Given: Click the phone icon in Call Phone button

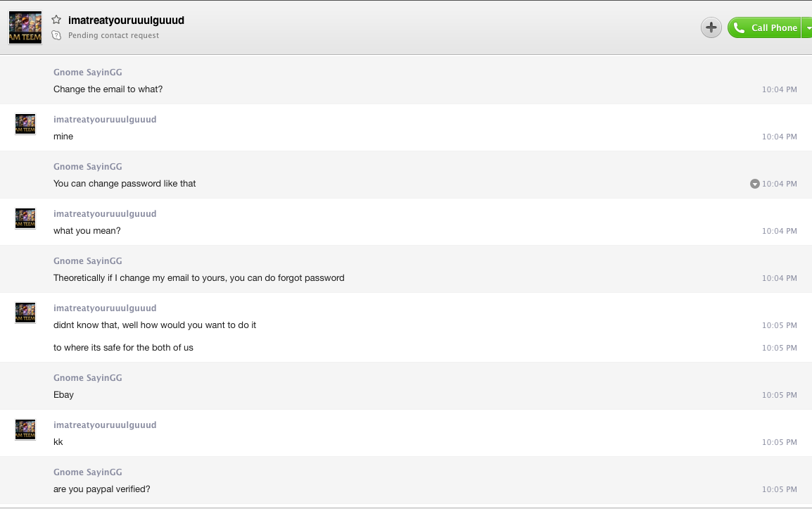Looking at the screenshot, I should point(740,27).
